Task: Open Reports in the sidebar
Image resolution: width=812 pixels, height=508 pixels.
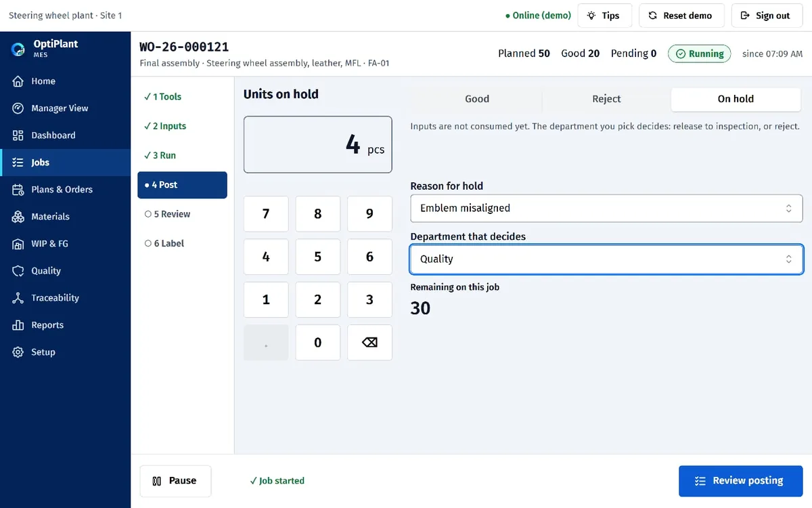Action: pyautogui.click(x=65, y=325)
